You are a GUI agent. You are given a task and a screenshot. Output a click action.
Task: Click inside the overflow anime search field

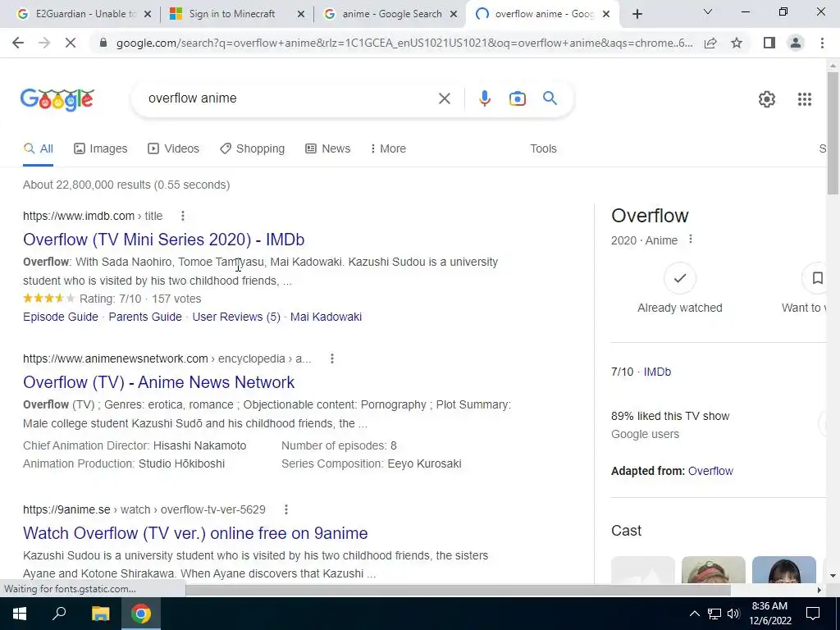290,98
